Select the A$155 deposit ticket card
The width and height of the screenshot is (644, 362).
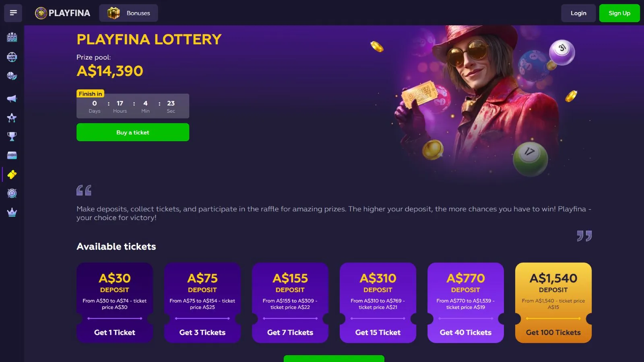(290, 302)
